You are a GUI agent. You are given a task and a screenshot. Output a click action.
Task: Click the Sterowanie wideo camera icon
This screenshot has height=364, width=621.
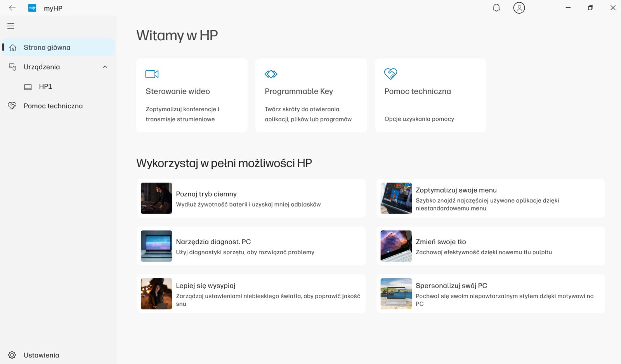coord(152,74)
